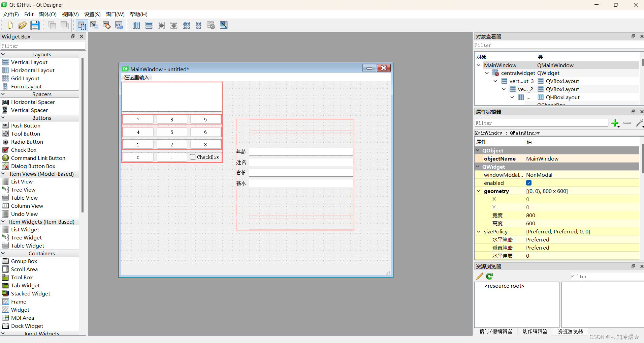This screenshot has width=644, height=343.
Task: Reload resources with the green refresh icon
Action: coord(489,276)
